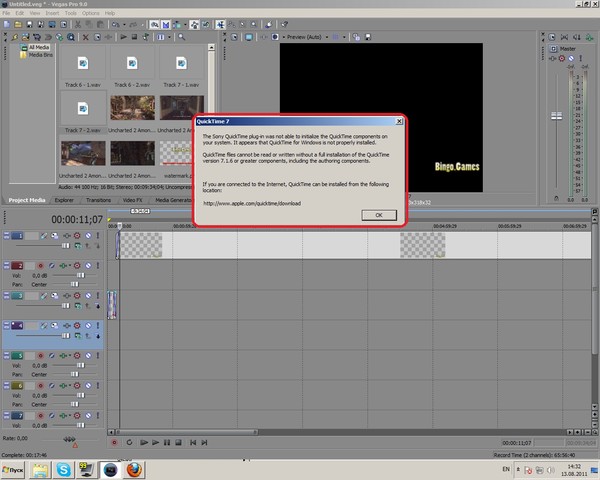Open the Auto Ripple mode dropdown arrow
600x480 pixels.
coord(185,24)
